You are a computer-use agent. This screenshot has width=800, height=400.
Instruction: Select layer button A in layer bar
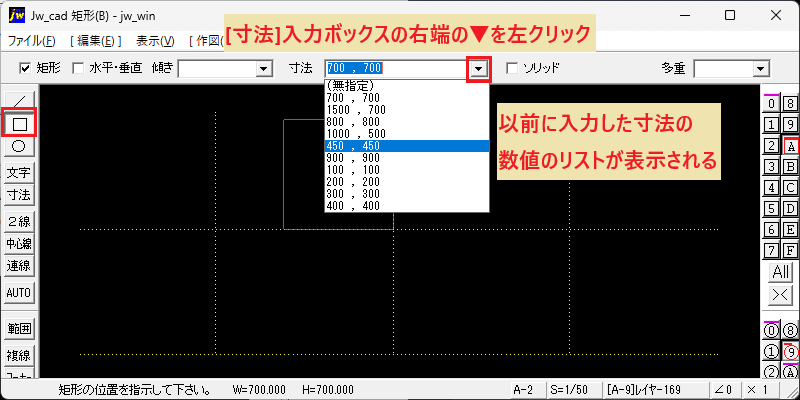pyautogui.click(x=790, y=146)
